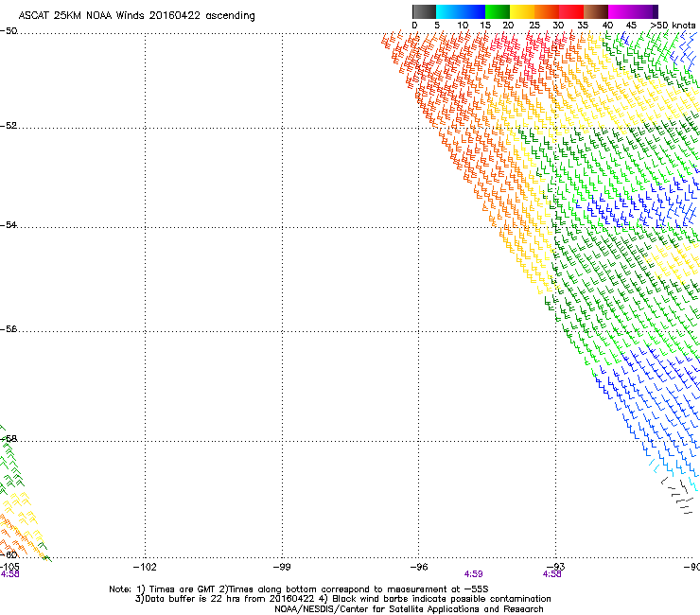
Task: Click the gray 0–5 knots color bar segment
Action: [x=424, y=11]
